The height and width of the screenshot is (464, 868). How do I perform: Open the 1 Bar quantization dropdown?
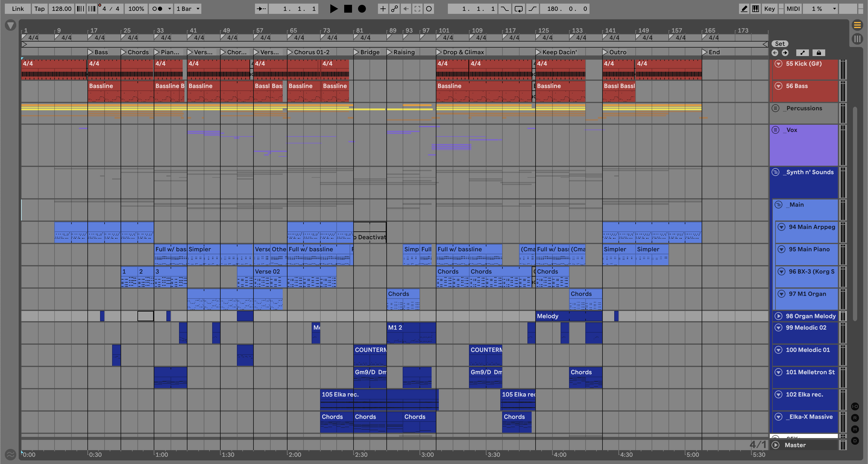[x=188, y=9]
